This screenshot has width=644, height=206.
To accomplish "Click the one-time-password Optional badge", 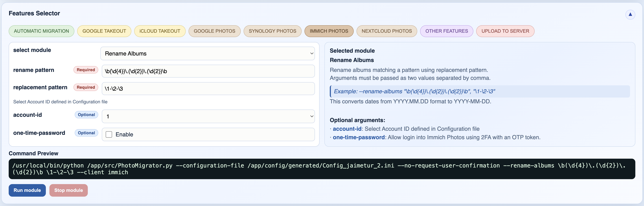I will tap(86, 133).
